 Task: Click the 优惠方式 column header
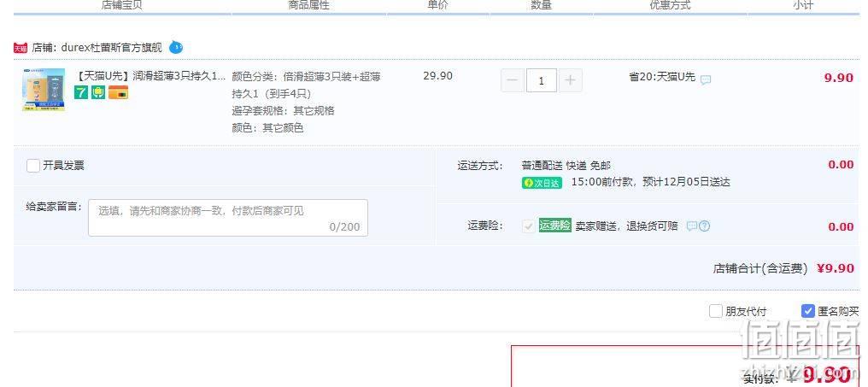point(671,5)
